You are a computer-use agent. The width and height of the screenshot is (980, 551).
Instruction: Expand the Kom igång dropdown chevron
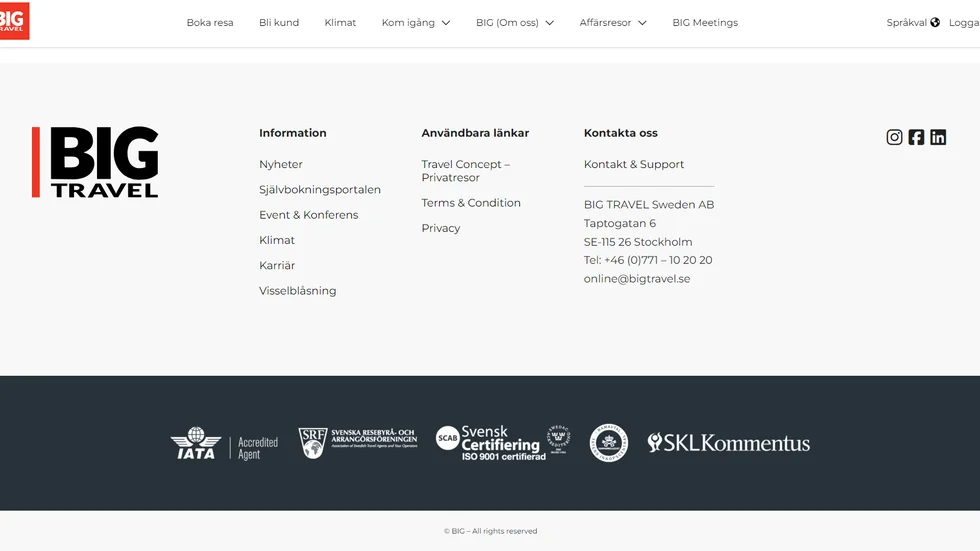pos(446,23)
